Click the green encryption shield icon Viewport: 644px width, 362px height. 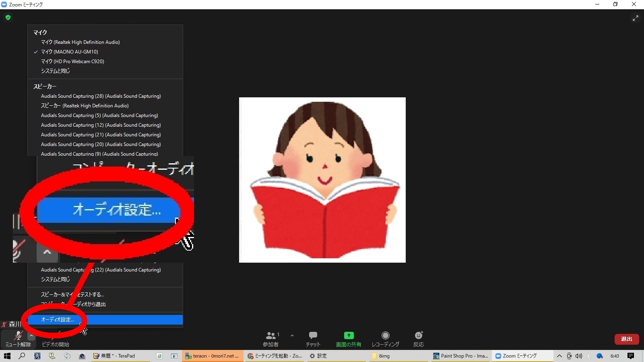pos(8,17)
